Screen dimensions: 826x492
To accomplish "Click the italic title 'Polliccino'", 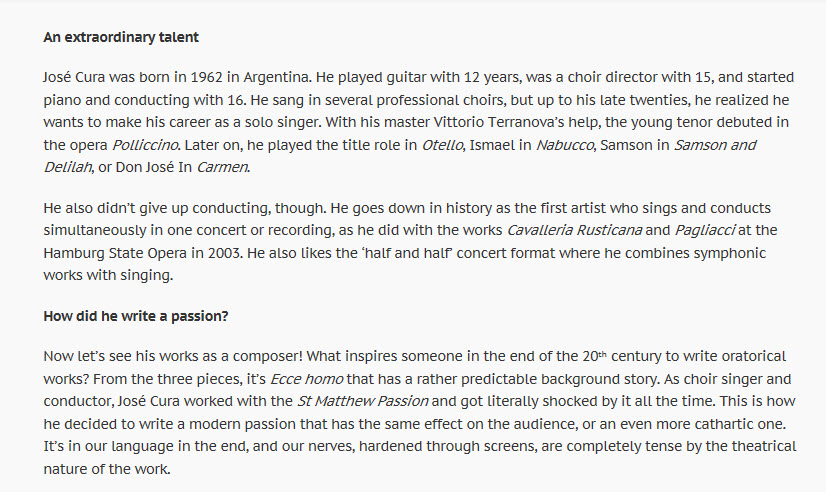I will pyautogui.click(x=145, y=145).
